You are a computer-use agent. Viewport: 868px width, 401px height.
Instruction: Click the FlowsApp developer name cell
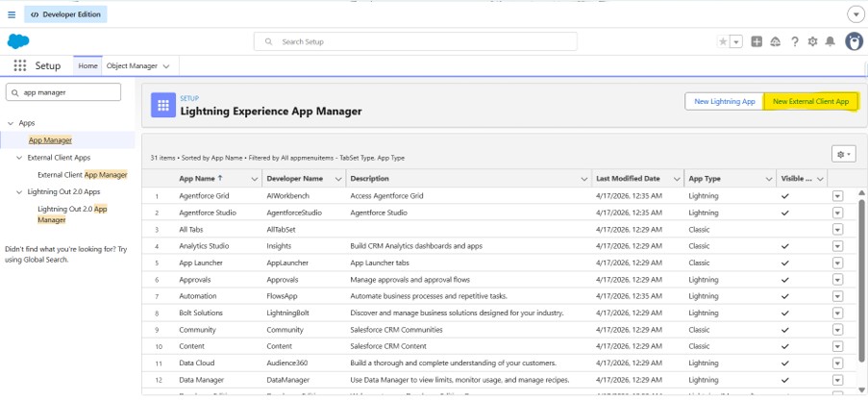coord(282,296)
